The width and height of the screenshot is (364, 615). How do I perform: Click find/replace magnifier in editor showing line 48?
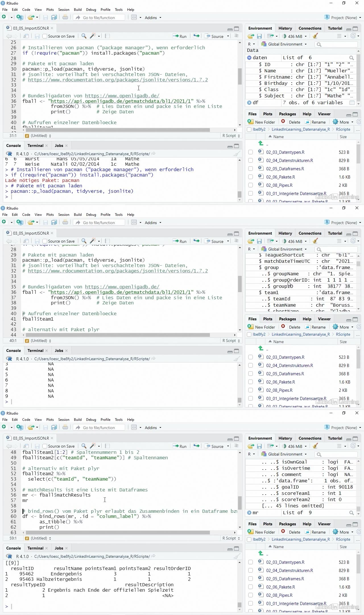pos(84,446)
